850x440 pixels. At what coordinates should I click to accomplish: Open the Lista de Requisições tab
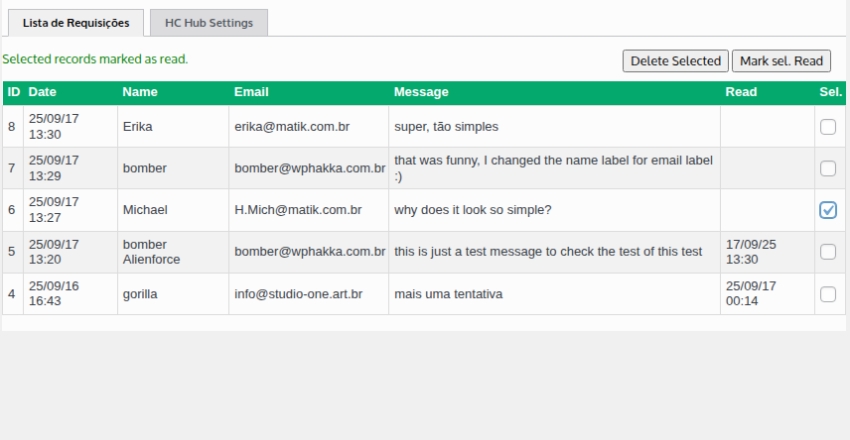pyautogui.click(x=76, y=23)
